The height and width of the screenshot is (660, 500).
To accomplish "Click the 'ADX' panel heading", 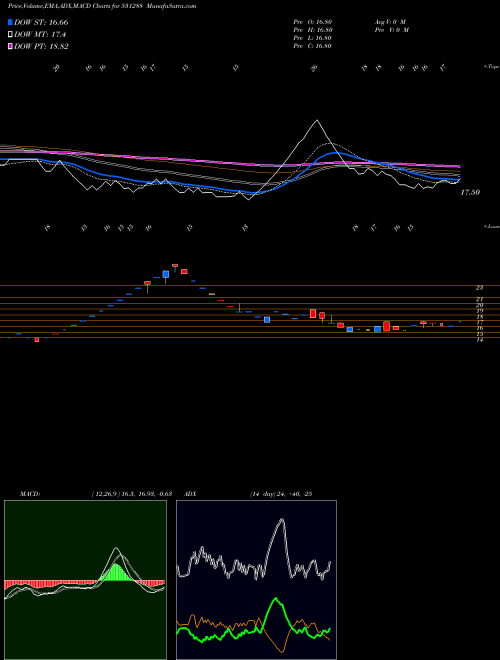I will (x=190, y=494).
